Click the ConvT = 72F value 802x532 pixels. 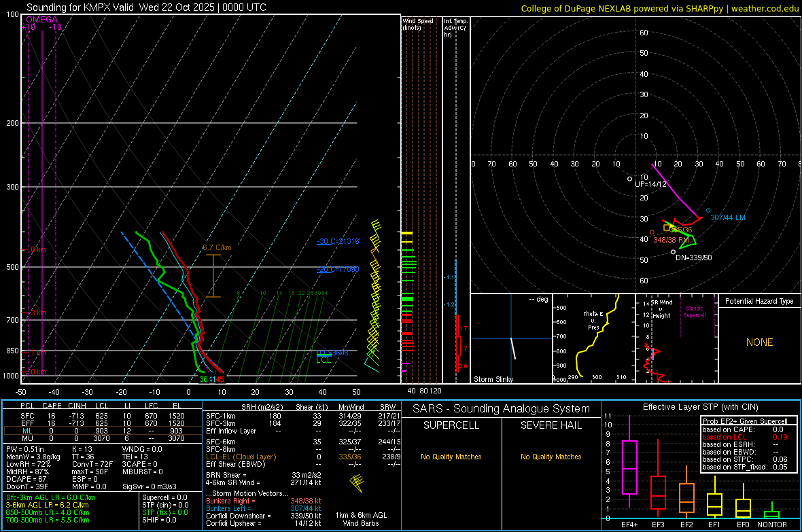click(x=92, y=464)
